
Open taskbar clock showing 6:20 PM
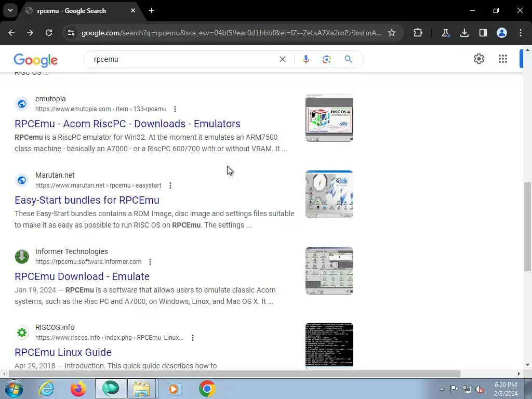point(506,389)
